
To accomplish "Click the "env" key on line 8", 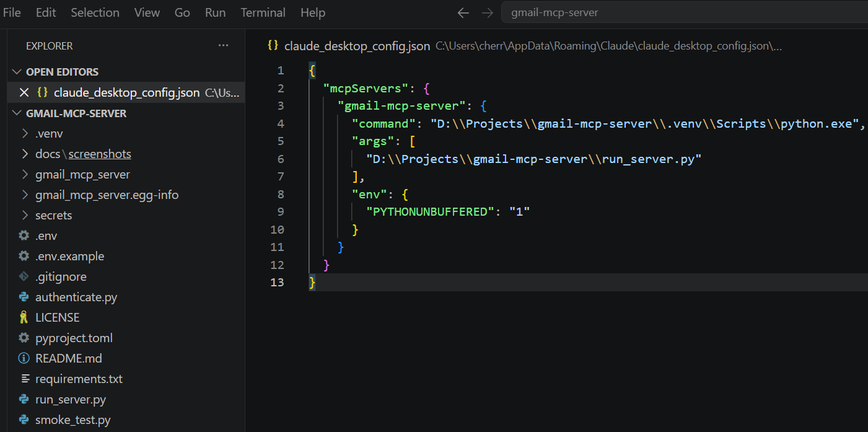I will pyautogui.click(x=370, y=194).
